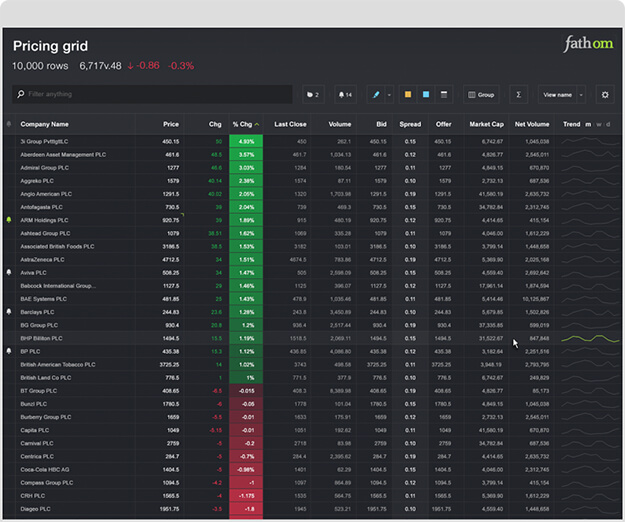Image resolution: width=625 pixels, height=522 pixels.
Task: Click the Company Name column header
Action: (45, 125)
